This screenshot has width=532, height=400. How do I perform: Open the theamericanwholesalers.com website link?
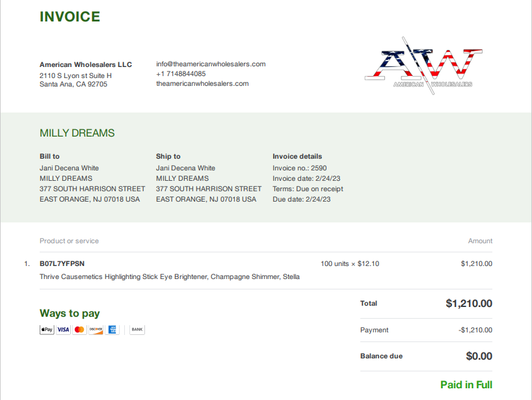pos(202,83)
